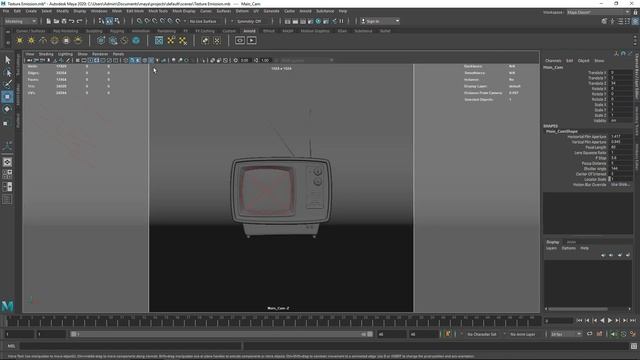Screen dimensions: 640x360
Task: Click the Main_CamShape node name
Action: (x=562, y=131)
